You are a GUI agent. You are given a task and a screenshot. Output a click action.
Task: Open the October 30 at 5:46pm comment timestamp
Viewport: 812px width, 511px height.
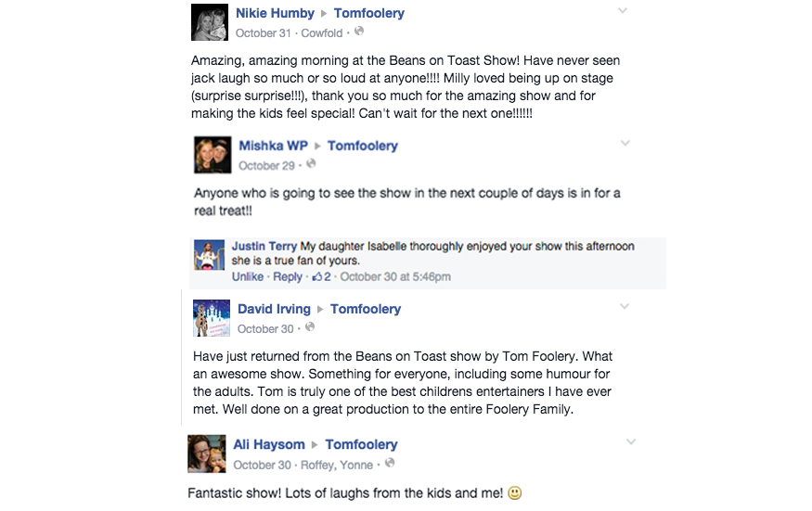coord(395,277)
